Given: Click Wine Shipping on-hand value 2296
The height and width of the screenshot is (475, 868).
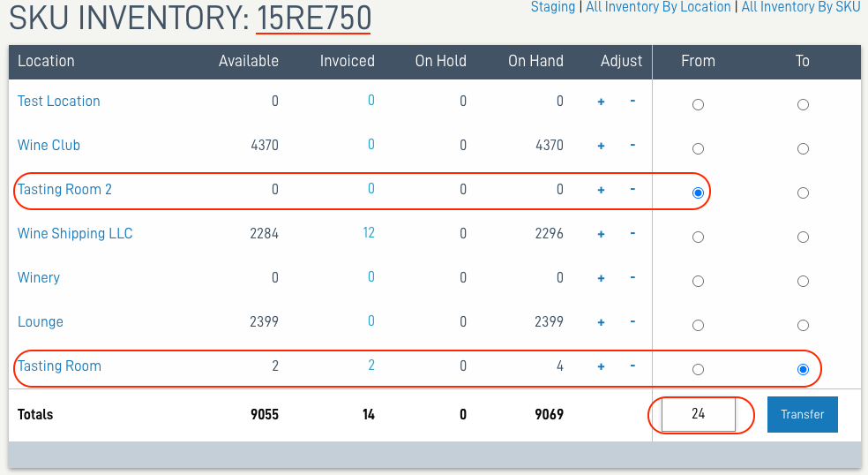Looking at the screenshot, I should (550, 233).
